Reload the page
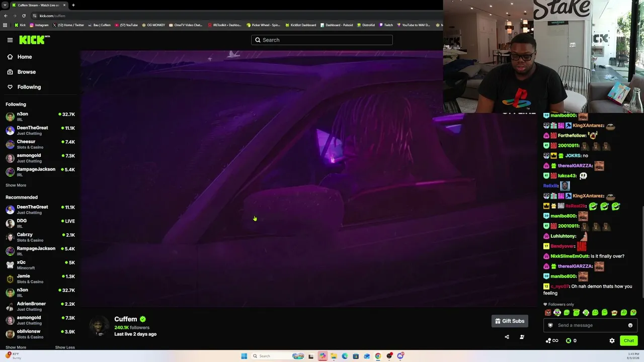 click(x=24, y=16)
